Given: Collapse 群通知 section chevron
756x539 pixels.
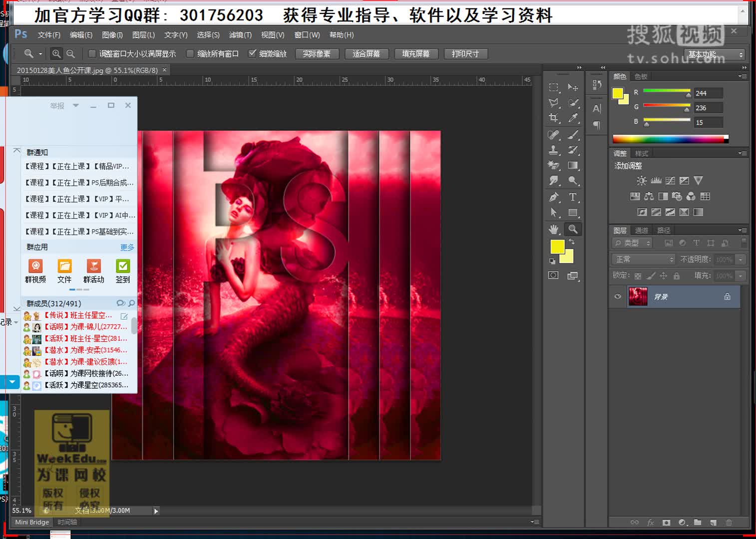Looking at the screenshot, I should tap(16, 150).
